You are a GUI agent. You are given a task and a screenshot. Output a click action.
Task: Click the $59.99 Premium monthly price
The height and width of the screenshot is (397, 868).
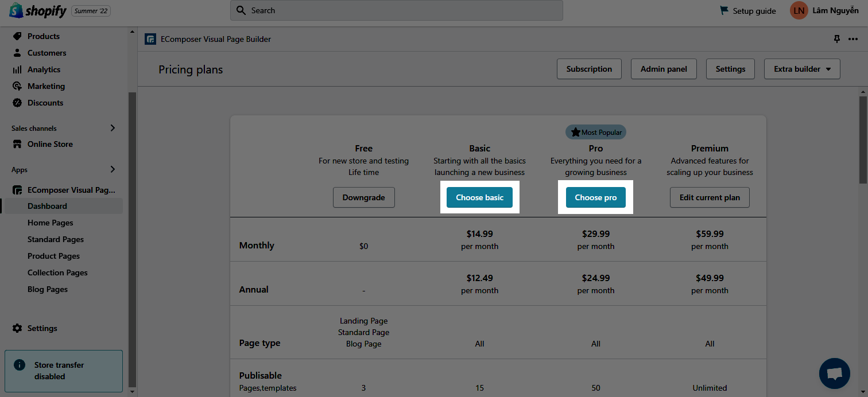[710, 234]
